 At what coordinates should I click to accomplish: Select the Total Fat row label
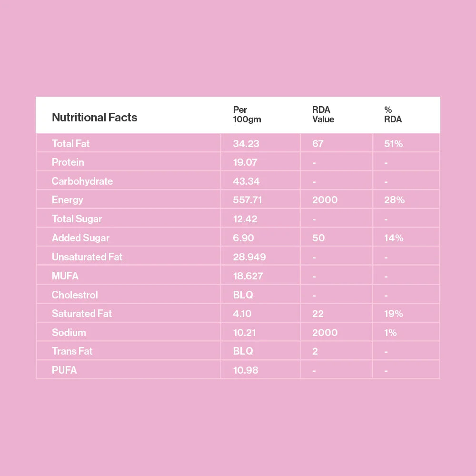tap(70, 143)
